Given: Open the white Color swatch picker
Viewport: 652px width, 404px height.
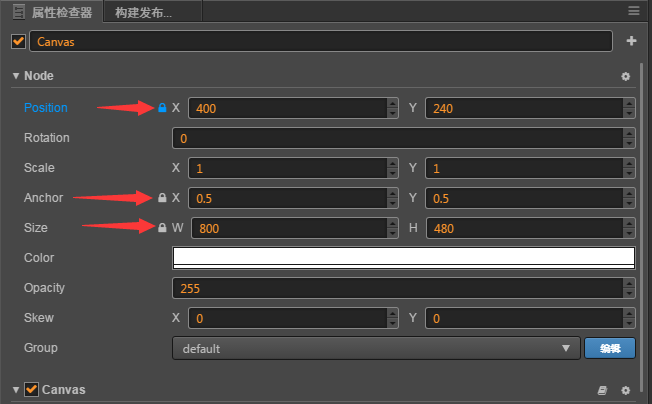Looking at the screenshot, I should (x=404, y=257).
